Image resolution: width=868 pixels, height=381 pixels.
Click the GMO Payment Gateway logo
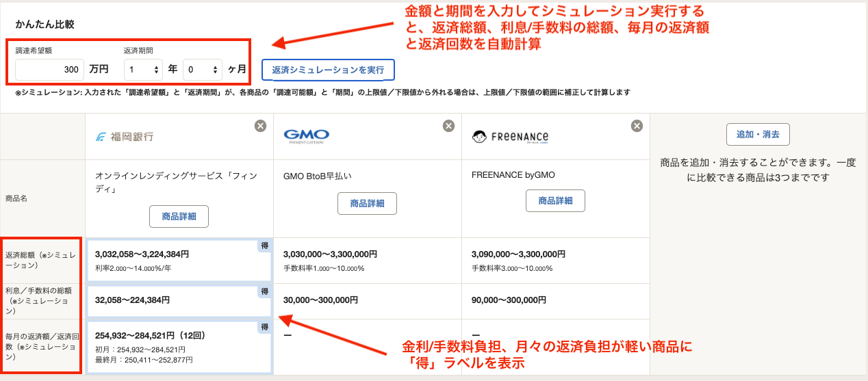(x=306, y=136)
